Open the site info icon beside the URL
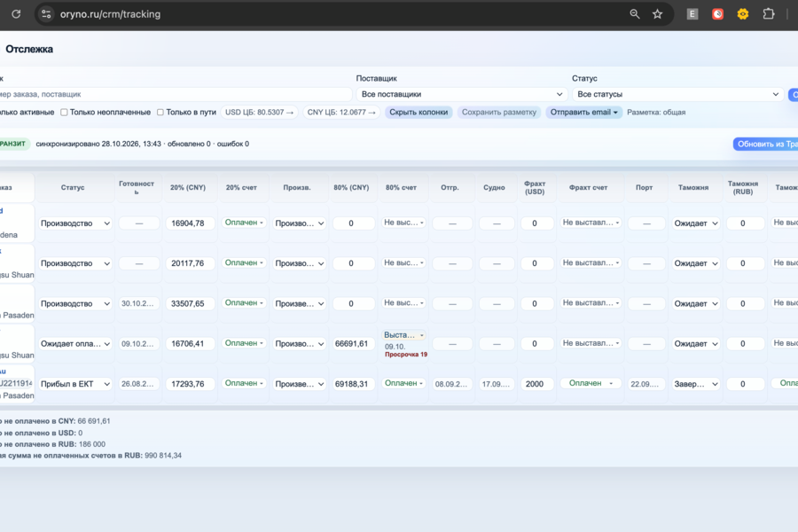The width and height of the screenshot is (798, 532). point(46,14)
